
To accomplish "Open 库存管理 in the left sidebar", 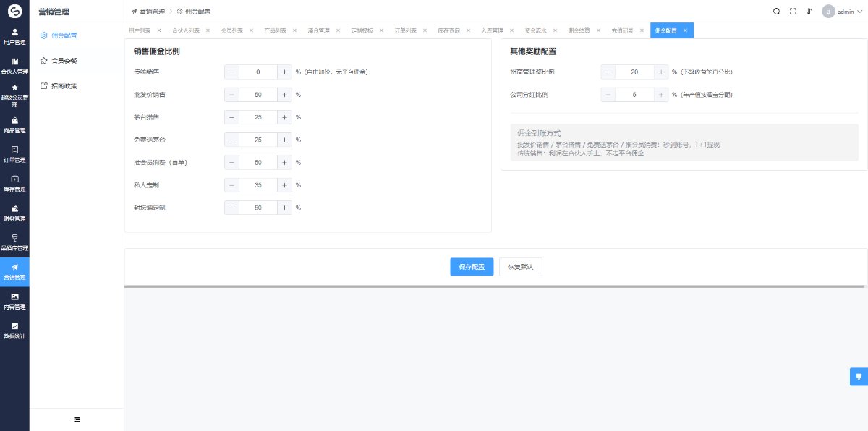I will pyautogui.click(x=14, y=183).
